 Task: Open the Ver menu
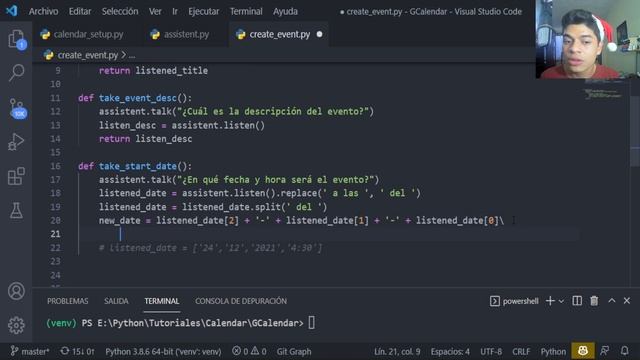[x=155, y=11]
